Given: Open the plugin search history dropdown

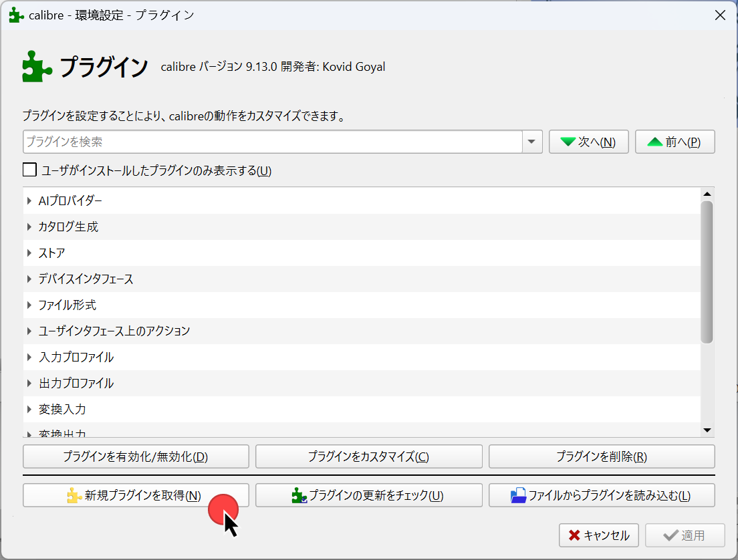Looking at the screenshot, I should (x=532, y=142).
